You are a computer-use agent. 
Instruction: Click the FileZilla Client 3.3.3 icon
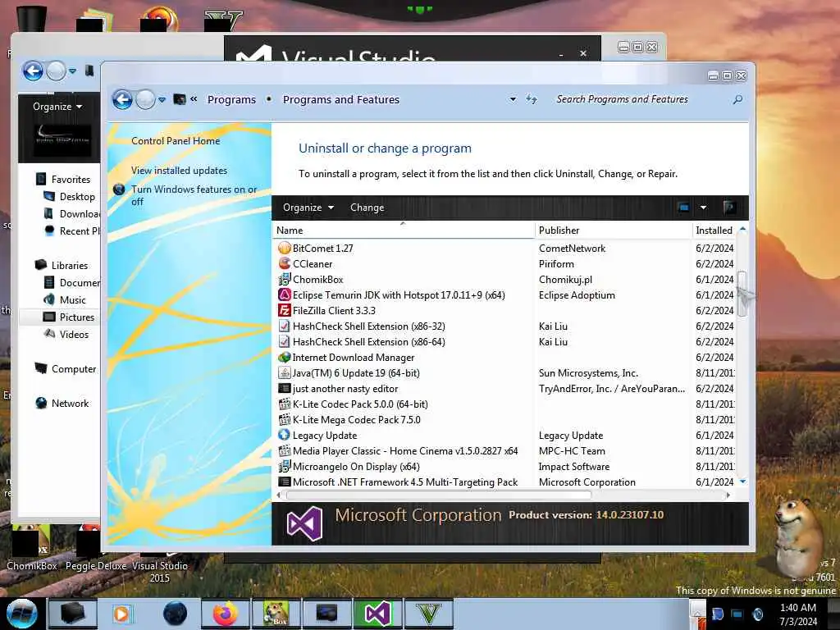285,310
